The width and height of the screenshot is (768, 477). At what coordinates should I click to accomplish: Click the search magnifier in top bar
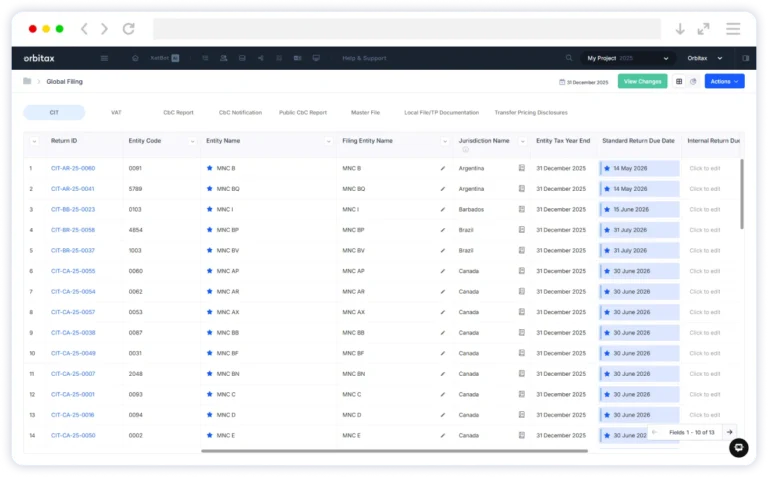pyautogui.click(x=569, y=58)
